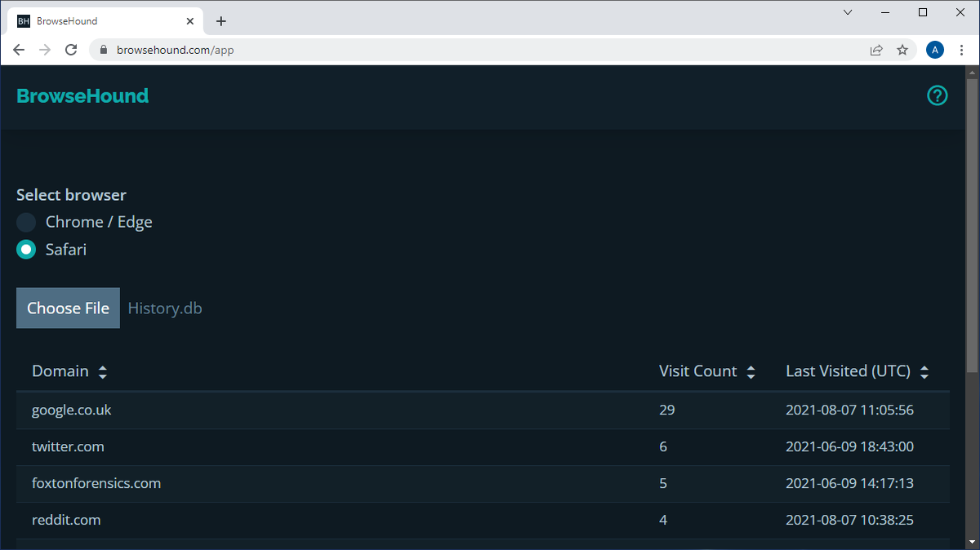This screenshot has height=550, width=980.
Task: Minimize the Chrome window
Action: (x=885, y=12)
